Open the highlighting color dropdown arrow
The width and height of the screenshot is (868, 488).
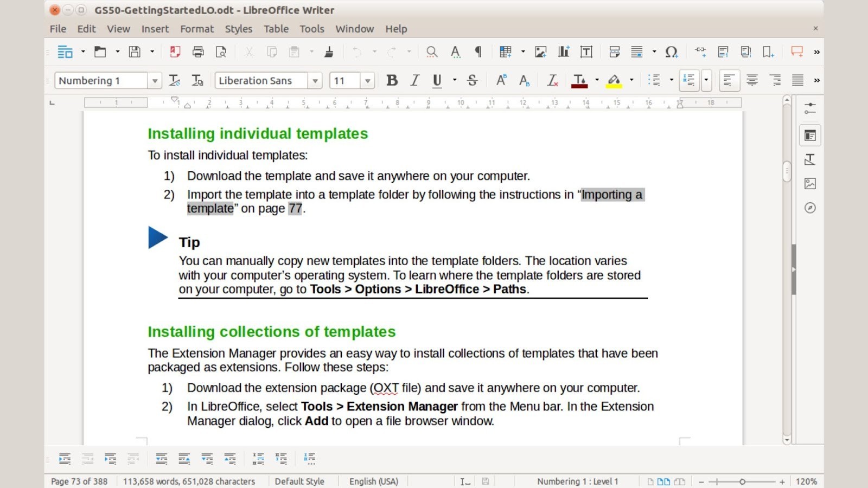[x=631, y=80]
